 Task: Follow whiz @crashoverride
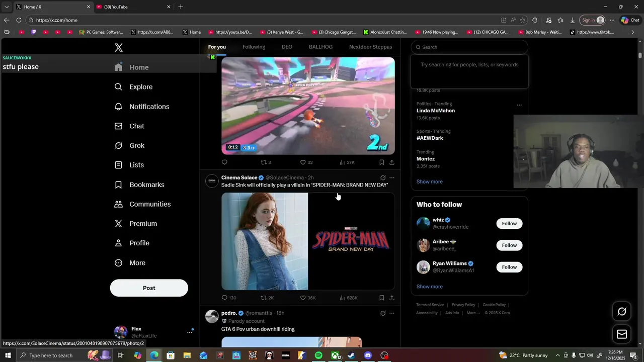509,224
